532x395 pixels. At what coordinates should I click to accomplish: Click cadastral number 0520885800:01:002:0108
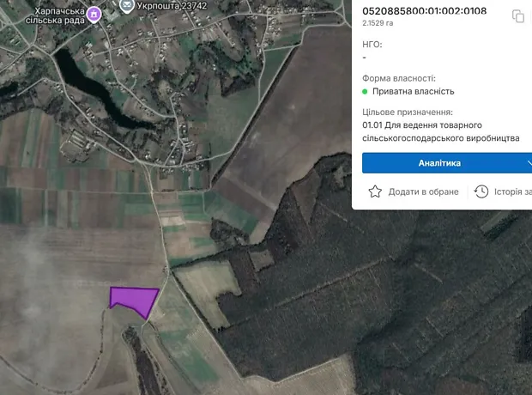tap(424, 11)
